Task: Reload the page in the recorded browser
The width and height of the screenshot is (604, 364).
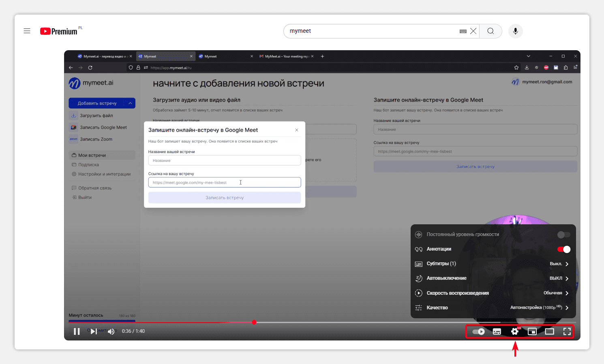Action: click(x=90, y=68)
